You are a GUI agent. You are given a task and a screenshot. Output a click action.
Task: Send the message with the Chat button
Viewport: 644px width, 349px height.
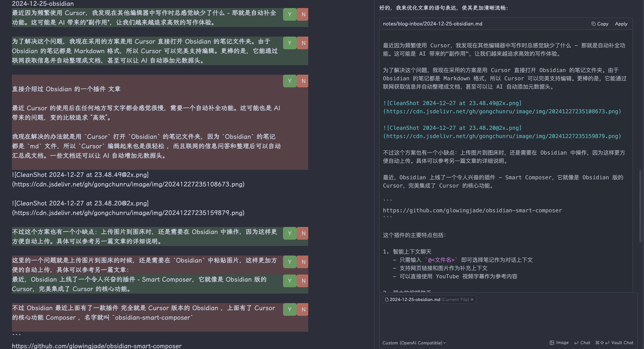(582, 342)
